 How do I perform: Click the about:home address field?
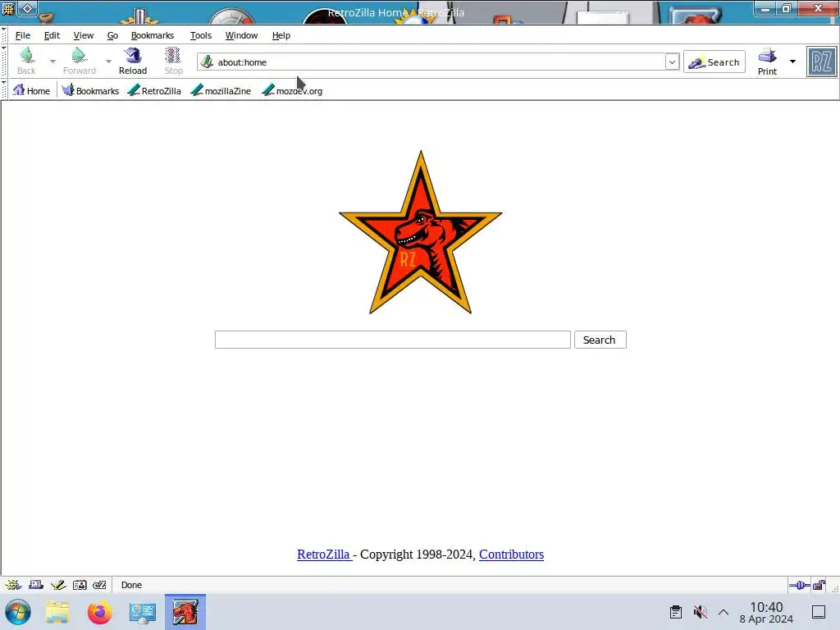pos(440,62)
